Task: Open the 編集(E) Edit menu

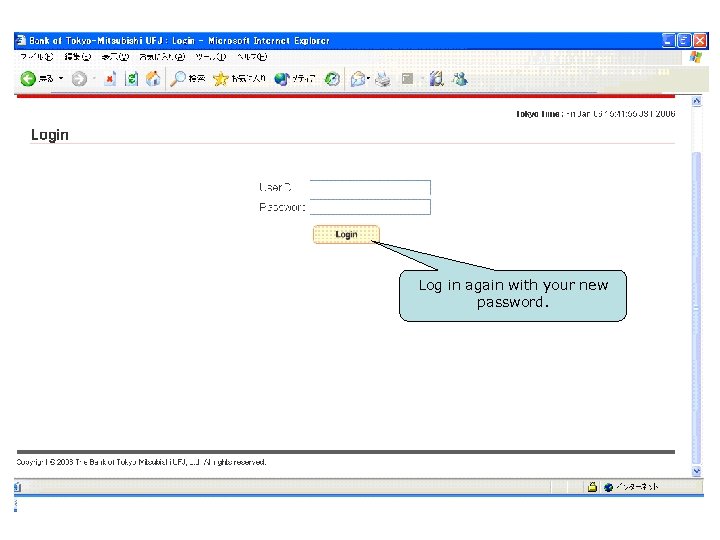Action: tap(78, 57)
